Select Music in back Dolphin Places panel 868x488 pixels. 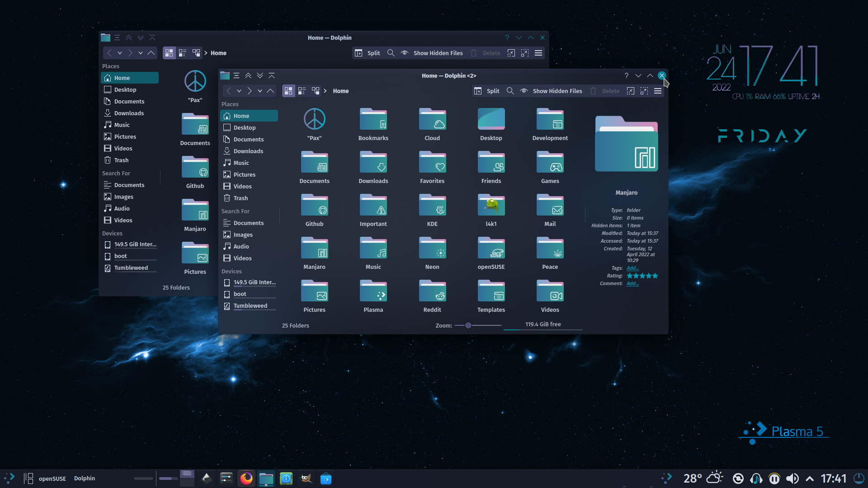tap(130, 125)
